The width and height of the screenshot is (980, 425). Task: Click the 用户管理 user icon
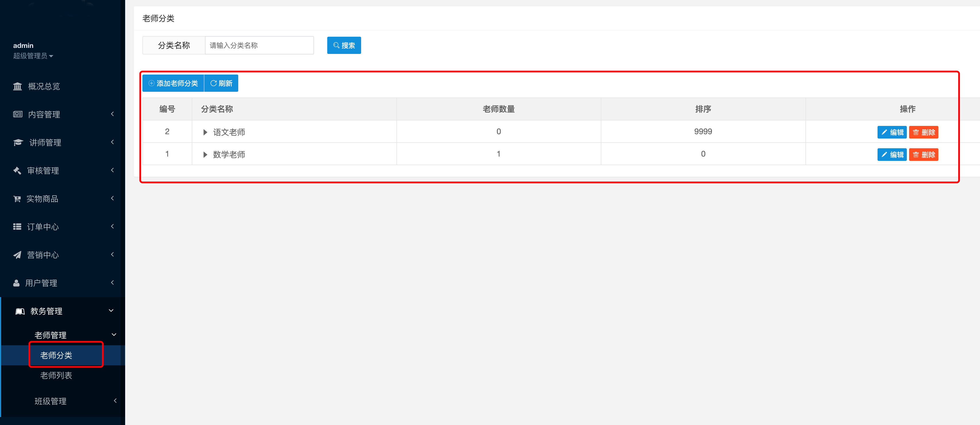point(16,283)
